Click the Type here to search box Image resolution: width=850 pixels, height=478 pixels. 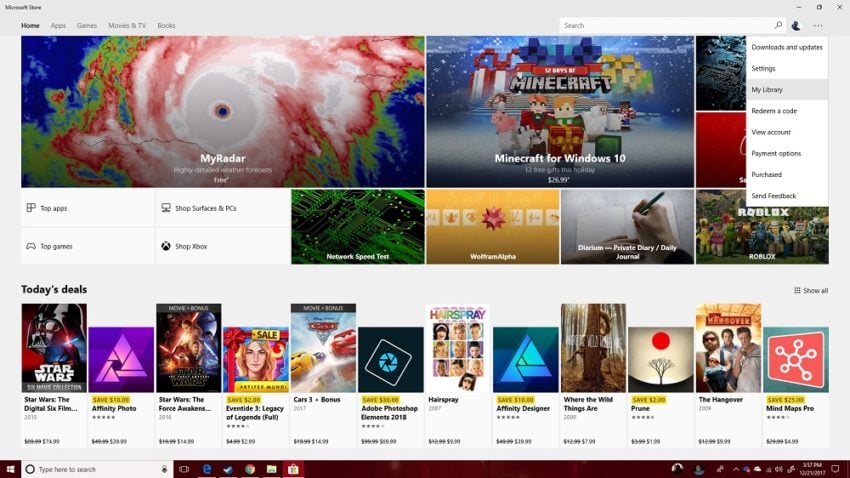click(x=96, y=469)
